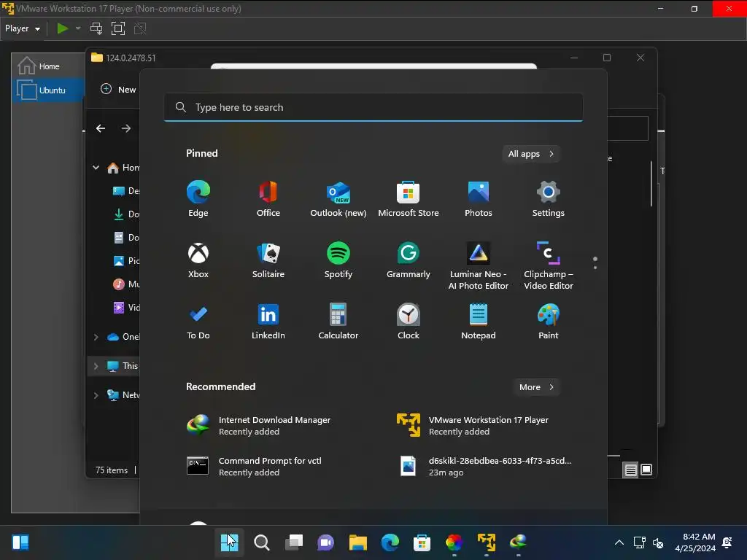Open Pictures in Explorer sidebar

(x=125, y=261)
